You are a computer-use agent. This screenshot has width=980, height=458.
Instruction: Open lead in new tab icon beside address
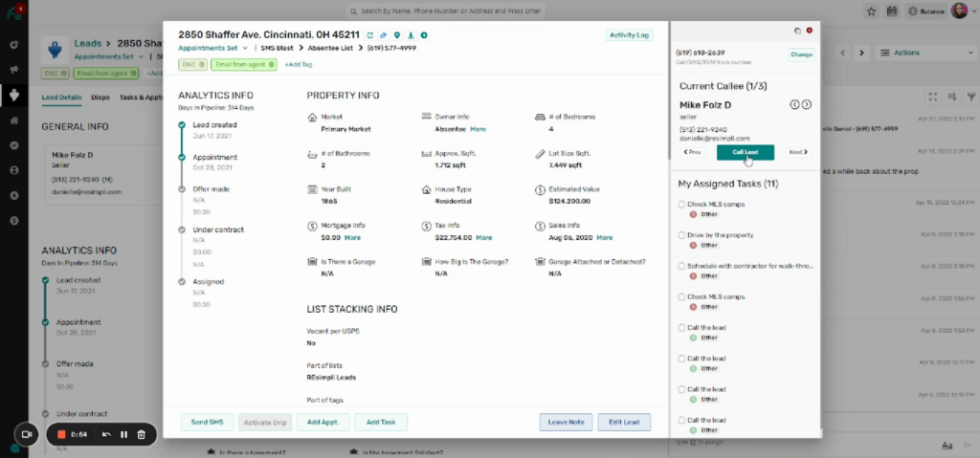(x=370, y=35)
